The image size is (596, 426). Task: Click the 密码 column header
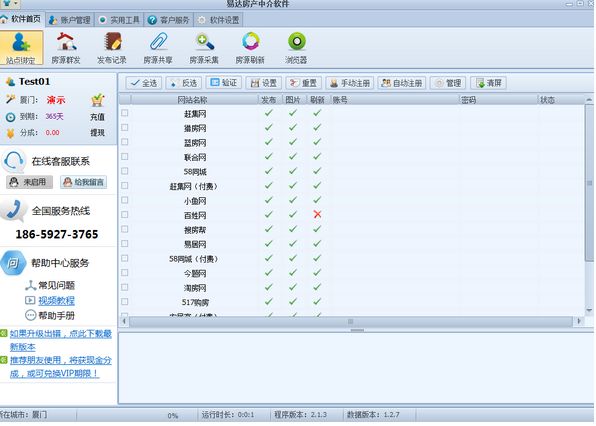pos(498,100)
